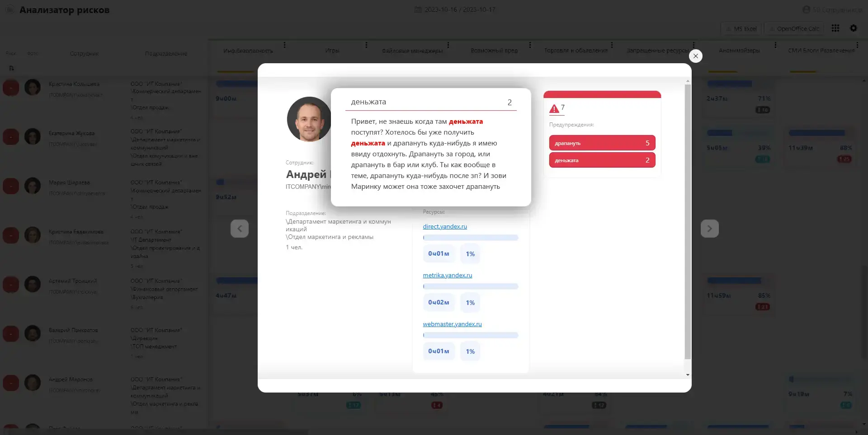Click the users count icon top right
868x435 pixels.
pos(806,9)
